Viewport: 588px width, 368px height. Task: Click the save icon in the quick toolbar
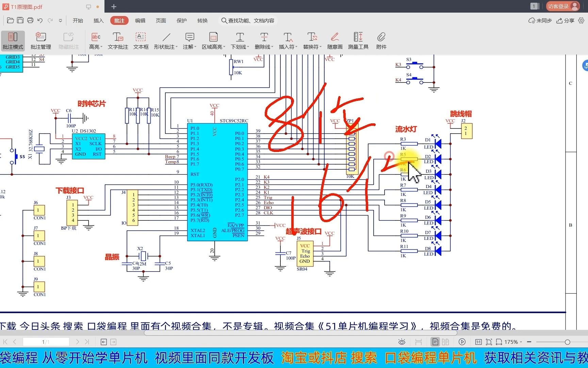(x=20, y=20)
